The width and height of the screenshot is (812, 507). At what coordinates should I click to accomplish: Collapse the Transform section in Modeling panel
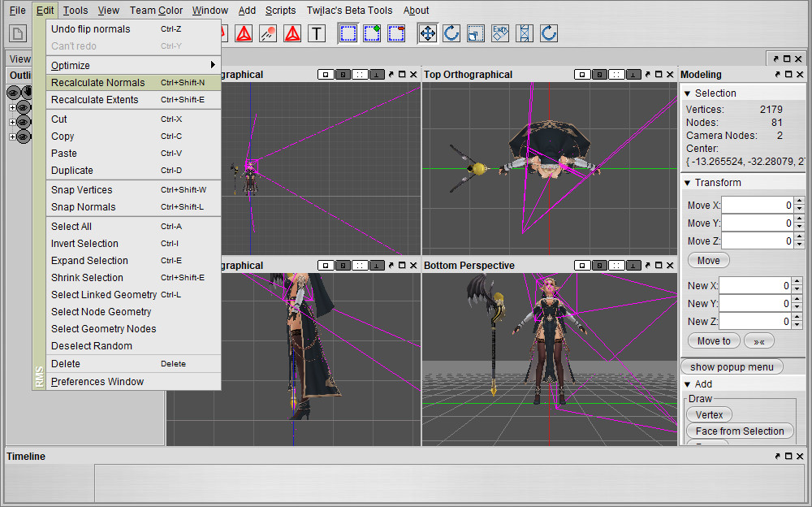coord(688,183)
